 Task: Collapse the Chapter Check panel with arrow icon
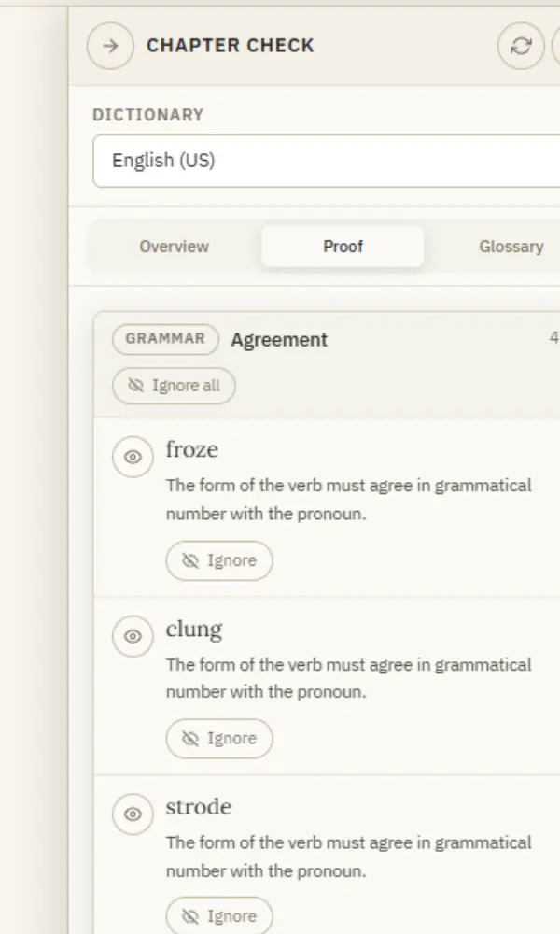pyautogui.click(x=110, y=46)
